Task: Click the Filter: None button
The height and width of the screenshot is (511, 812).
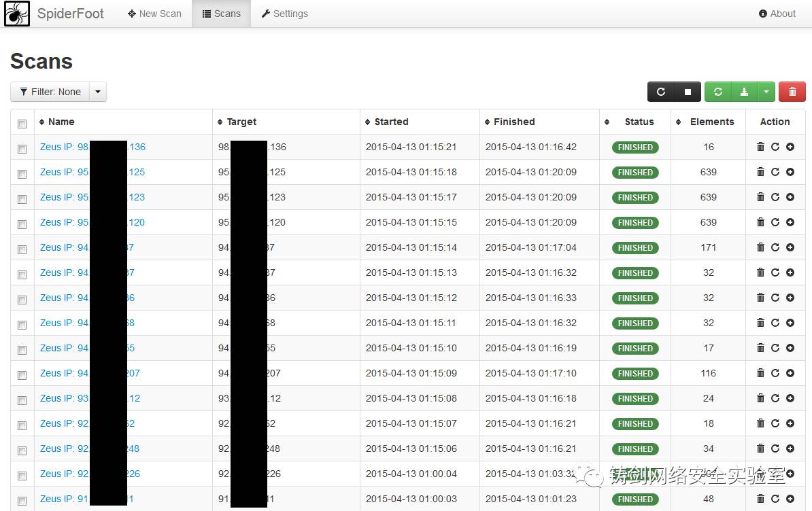Action: 50,92
